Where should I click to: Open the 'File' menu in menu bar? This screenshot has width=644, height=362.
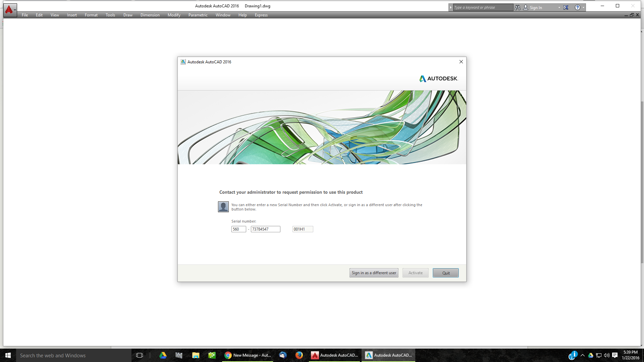click(x=24, y=15)
